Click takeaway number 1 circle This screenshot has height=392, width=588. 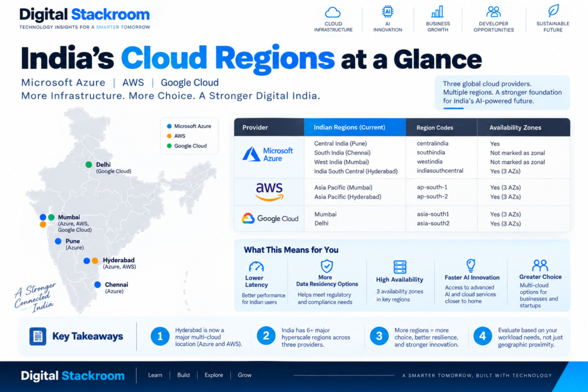click(160, 336)
